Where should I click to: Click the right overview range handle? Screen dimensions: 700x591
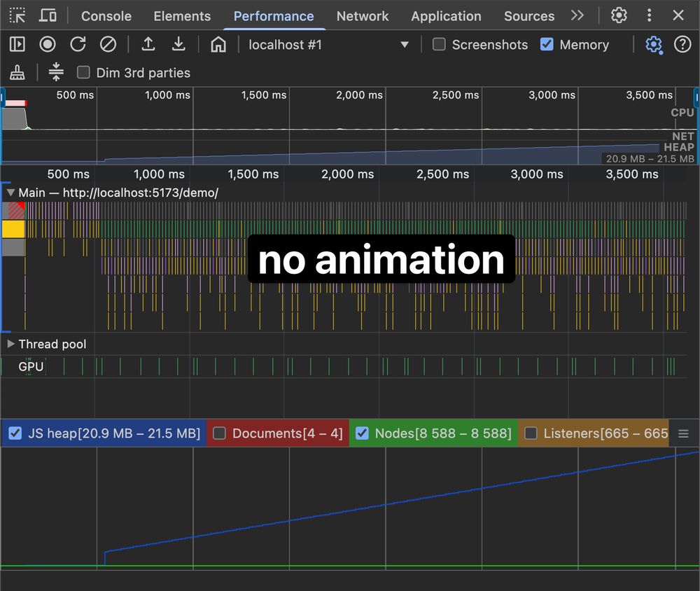pyautogui.click(x=696, y=98)
